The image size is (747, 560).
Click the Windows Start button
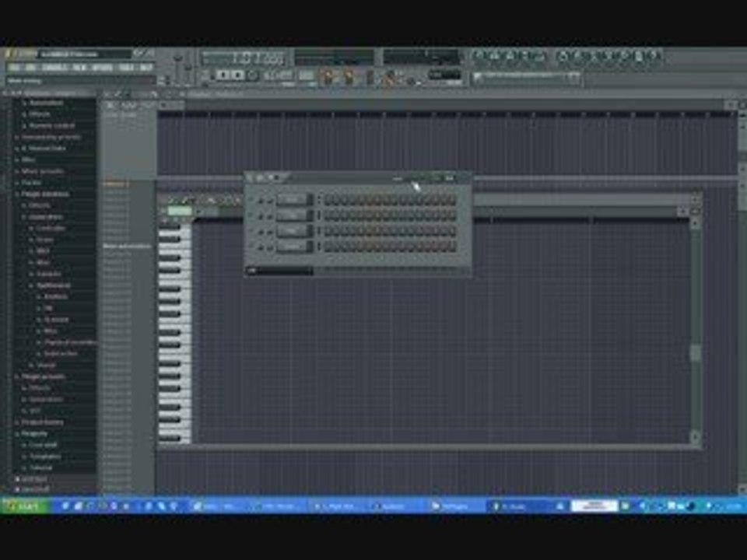point(24,506)
